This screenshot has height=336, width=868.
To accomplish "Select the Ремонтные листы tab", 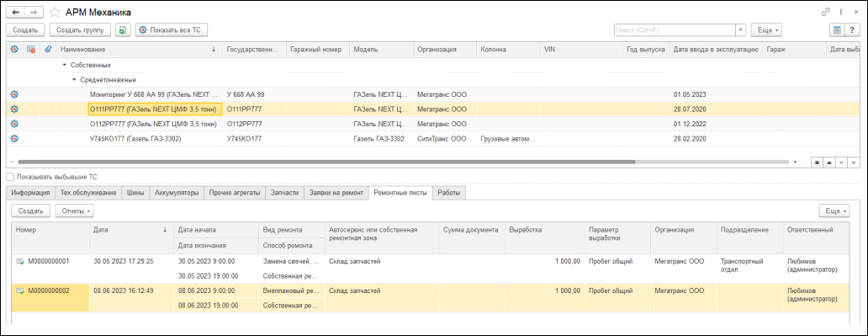I will point(401,192).
